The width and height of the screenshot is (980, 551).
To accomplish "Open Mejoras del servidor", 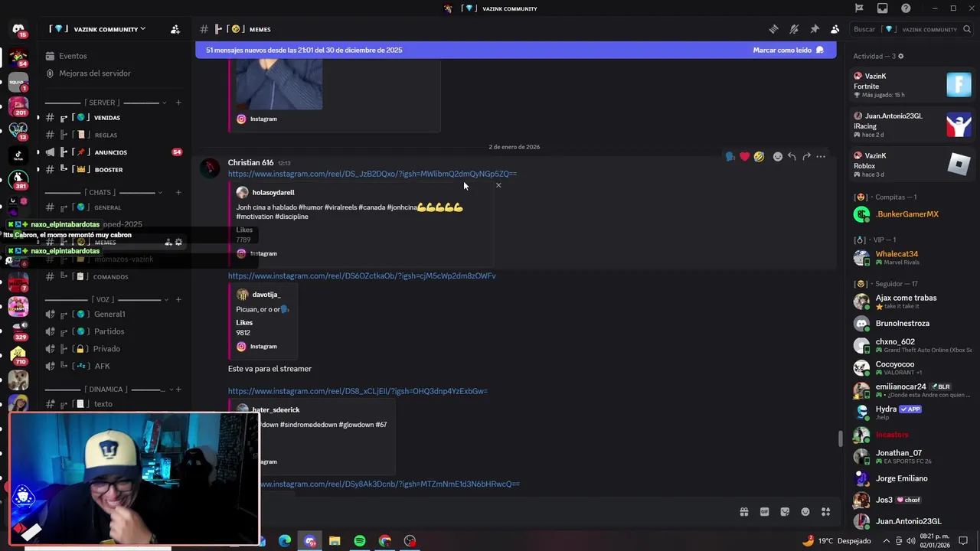I will pyautogui.click(x=95, y=73).
